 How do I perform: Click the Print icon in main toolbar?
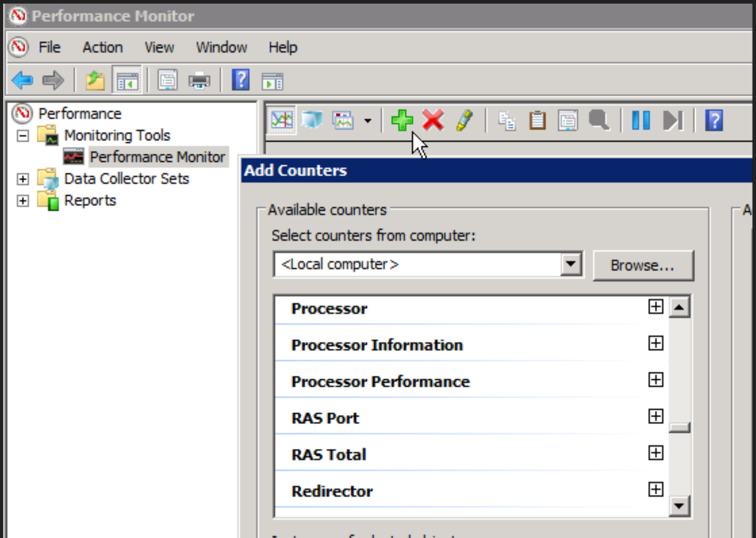click(199, 81)
